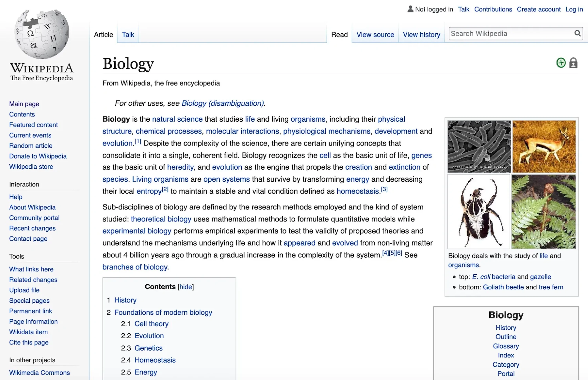Click the Wikipedia puzzle globe logo
Viewport: 588px width, 380px height.
42,34
